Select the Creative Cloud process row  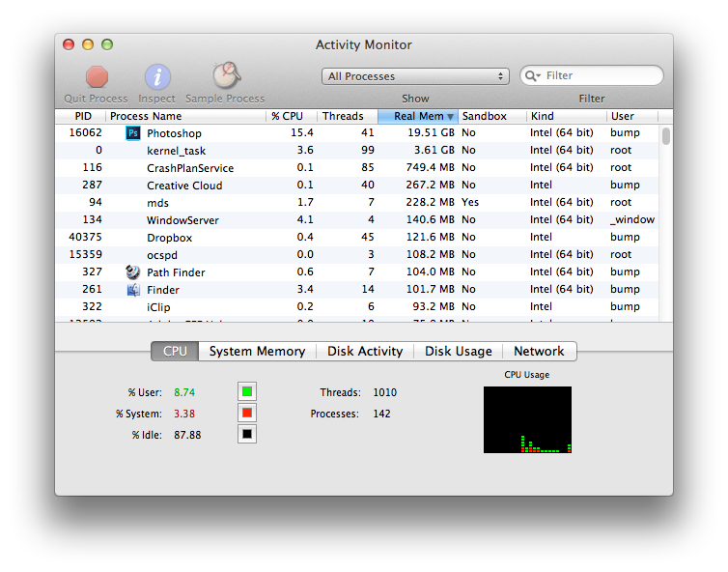pyautogui.click(x=356, y=186)
